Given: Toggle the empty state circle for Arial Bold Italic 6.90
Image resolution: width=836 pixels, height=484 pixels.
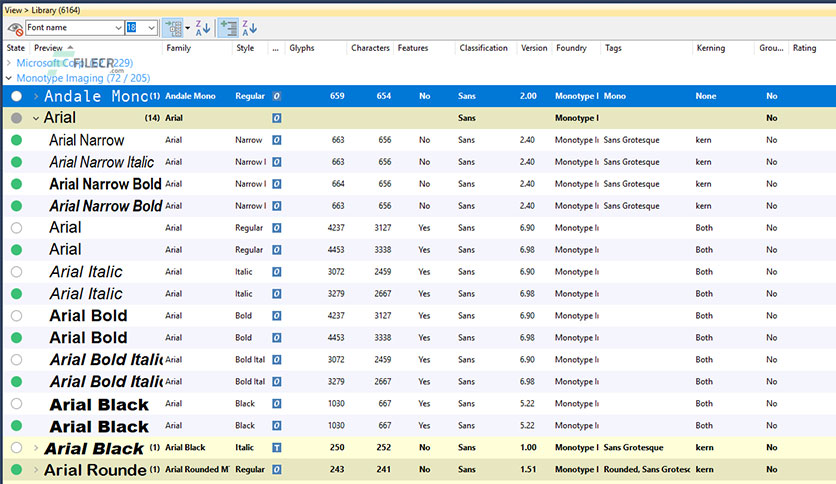Looking at the screenshot, I should pyautogui.click(x=17, y=360).
